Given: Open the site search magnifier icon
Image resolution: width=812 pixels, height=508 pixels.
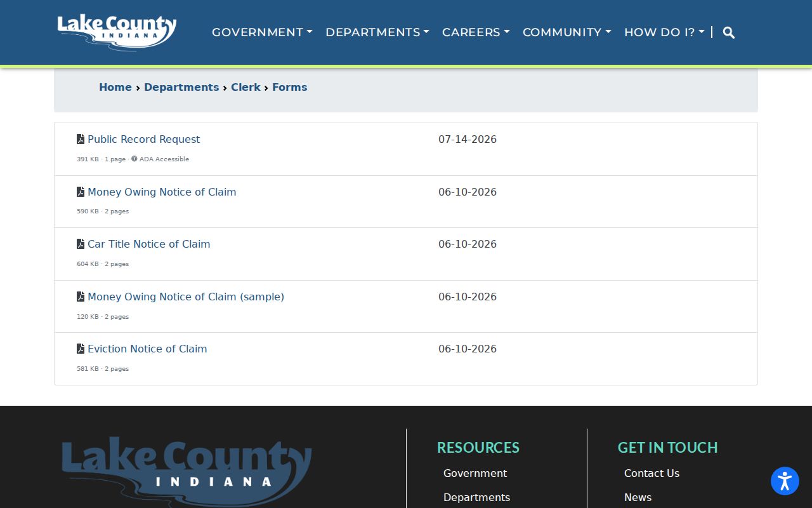Looking at the screenshot, I should (729, 32).
